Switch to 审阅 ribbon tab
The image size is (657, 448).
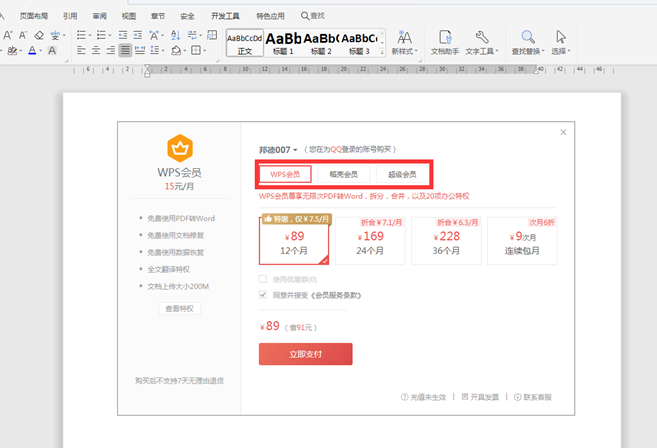click(99, 16)
